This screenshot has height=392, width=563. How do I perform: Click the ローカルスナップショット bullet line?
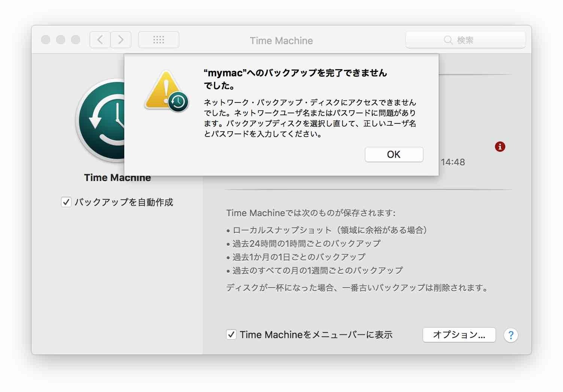pyautogui.click(x=327, y=230)
